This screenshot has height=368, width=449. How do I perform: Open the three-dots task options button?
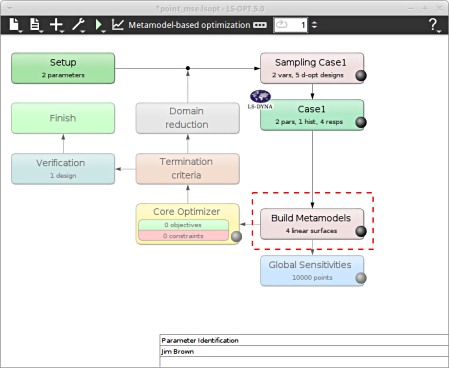260,25
